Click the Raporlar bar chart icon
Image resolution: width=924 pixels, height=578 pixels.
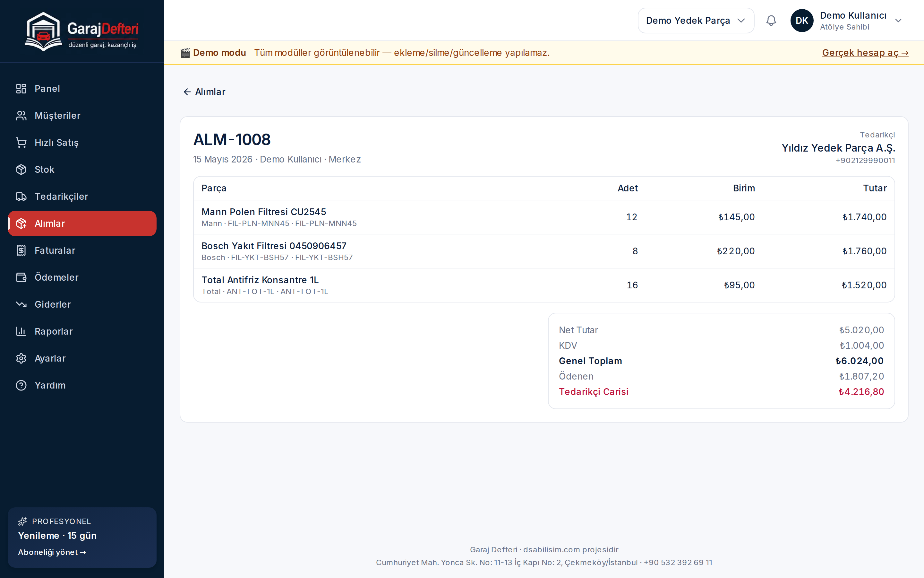click(x=21, y=331)
